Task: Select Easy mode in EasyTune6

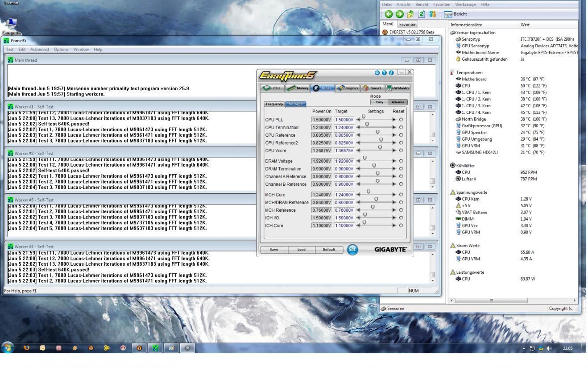Action: (x=380, y=102)
